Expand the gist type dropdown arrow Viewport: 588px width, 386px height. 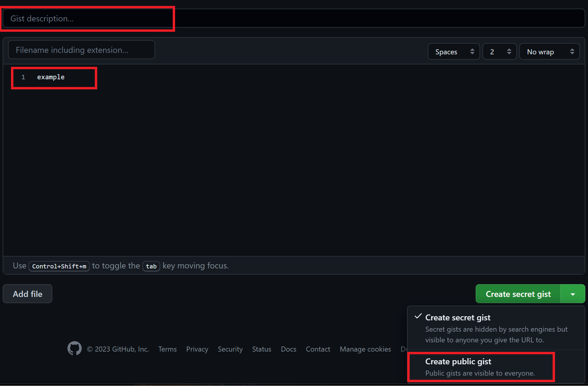click(573, 294)
